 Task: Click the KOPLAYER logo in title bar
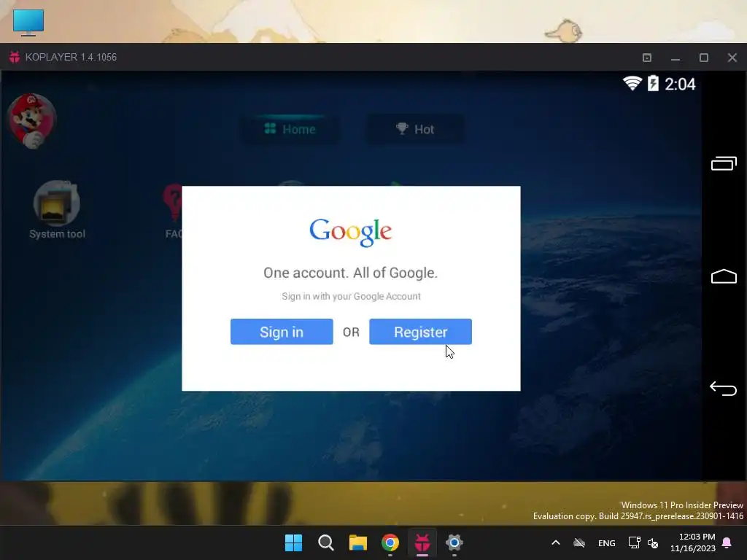tap(15, 57)
